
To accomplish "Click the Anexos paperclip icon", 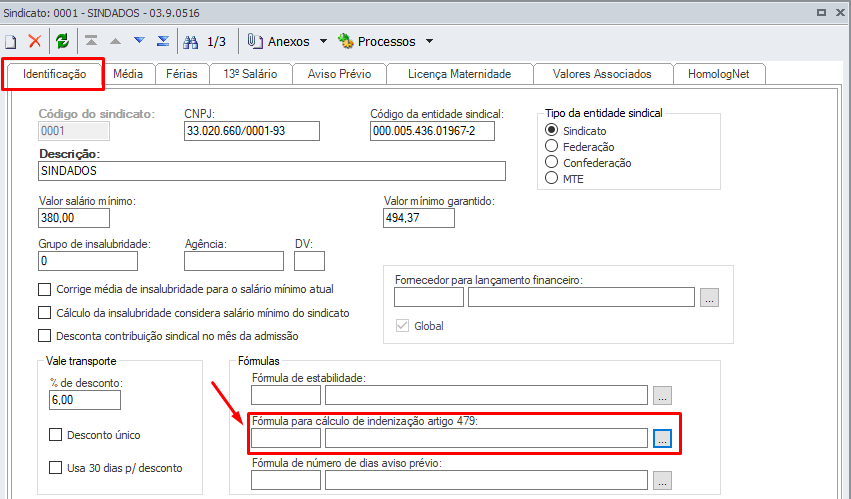I will [255, 41].
